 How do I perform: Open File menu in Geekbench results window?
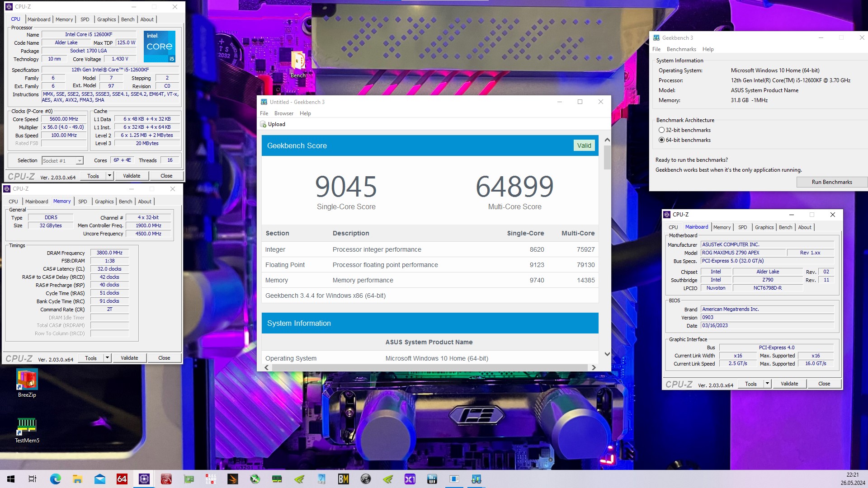point(264,113)
